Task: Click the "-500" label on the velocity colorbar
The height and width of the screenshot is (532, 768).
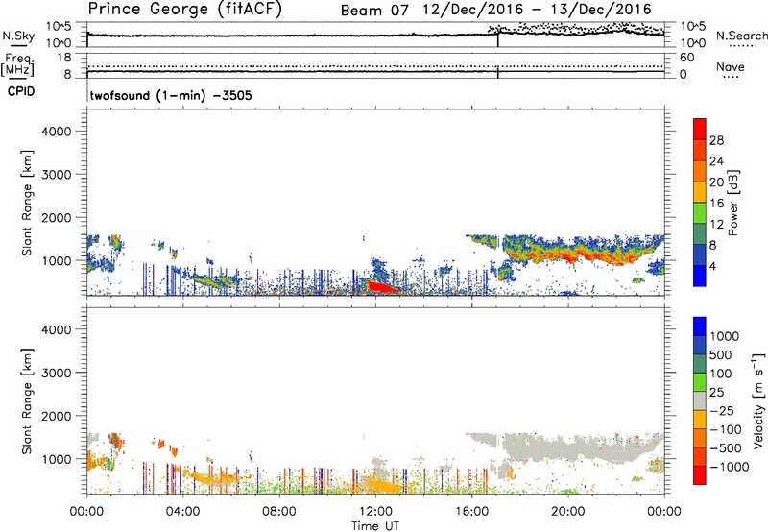Action: pyautogui.click(x=726, y=448)
